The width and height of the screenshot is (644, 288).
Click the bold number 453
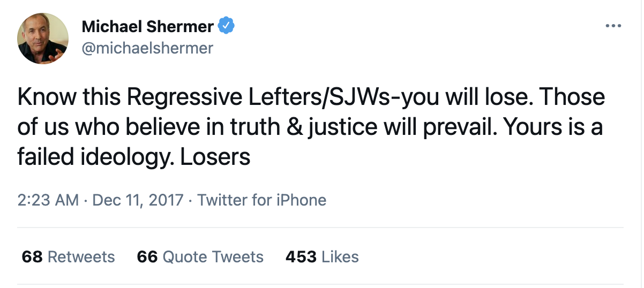301,257
